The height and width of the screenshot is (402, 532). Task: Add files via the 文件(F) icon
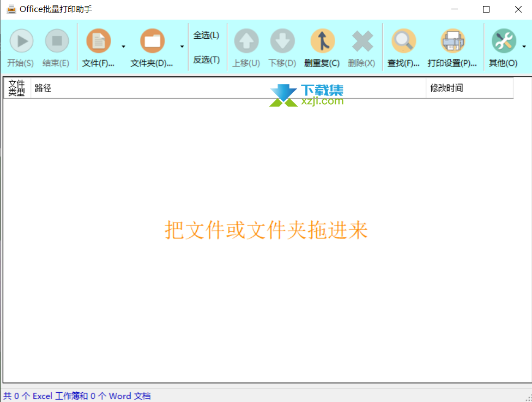point(99,41)
